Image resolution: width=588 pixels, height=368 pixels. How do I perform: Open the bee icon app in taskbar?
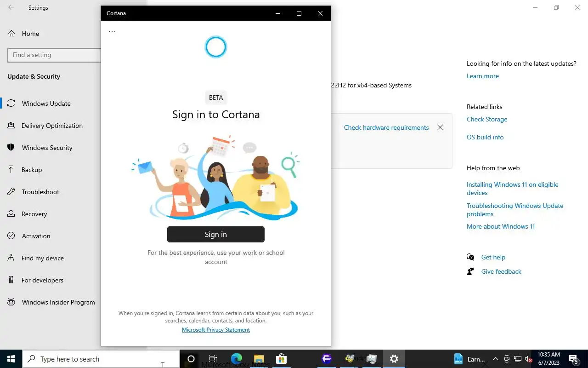pos(349,359)
